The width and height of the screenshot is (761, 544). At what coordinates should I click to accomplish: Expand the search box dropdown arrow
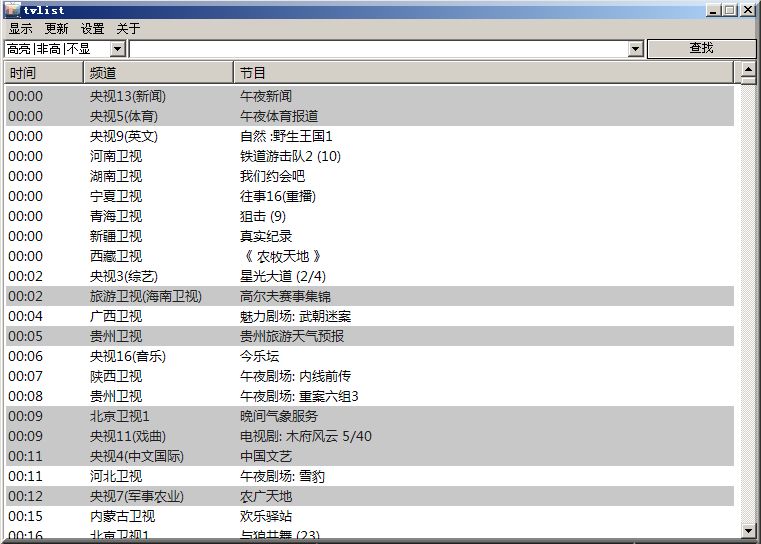(635, 49)
